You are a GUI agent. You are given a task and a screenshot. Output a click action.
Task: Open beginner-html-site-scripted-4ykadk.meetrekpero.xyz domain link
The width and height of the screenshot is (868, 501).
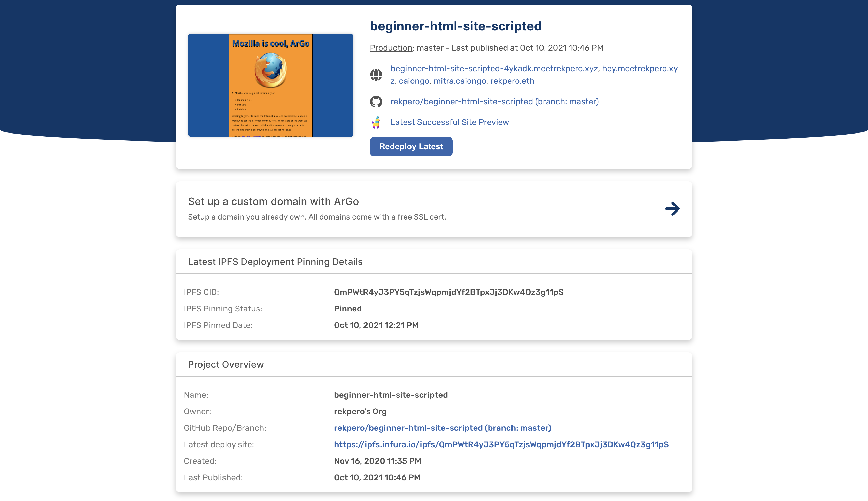[494, 68]
